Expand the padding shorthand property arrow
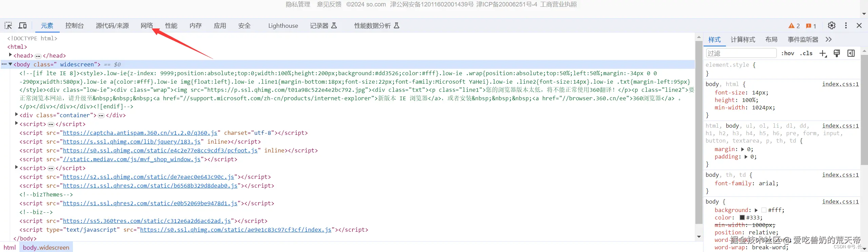 tap(746, 157)
